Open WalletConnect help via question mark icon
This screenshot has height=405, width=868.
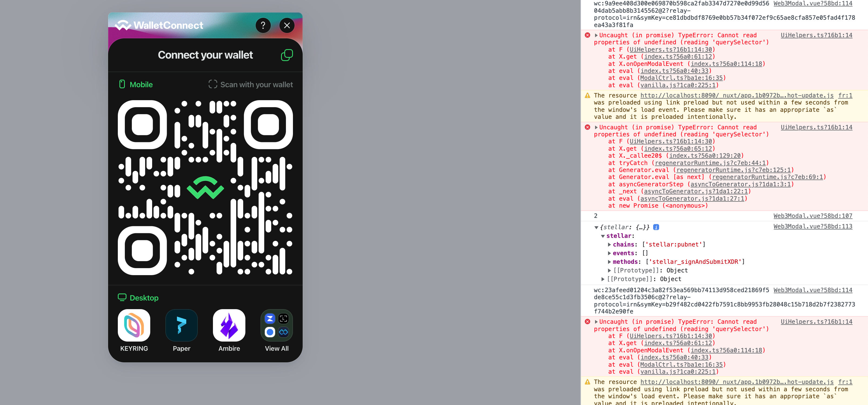(263, 25)
